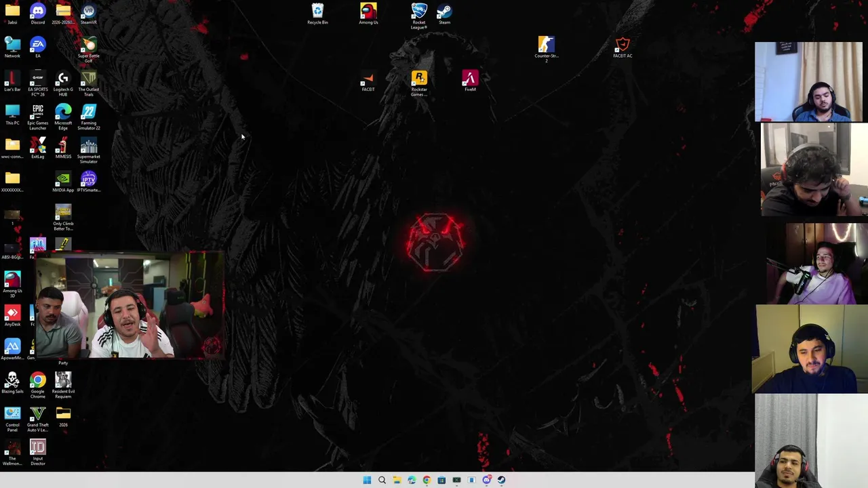Open Logitech G HUB shortcut

click(63, 83)
